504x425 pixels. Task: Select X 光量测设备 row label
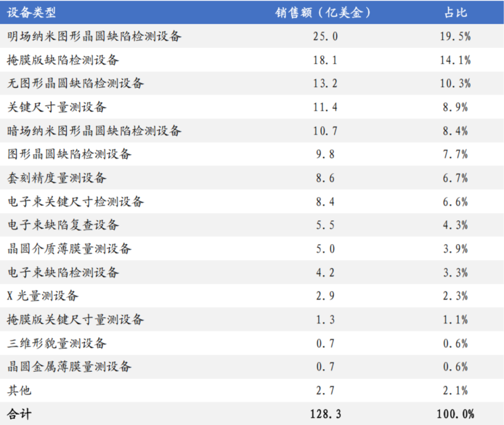point(43,295)
